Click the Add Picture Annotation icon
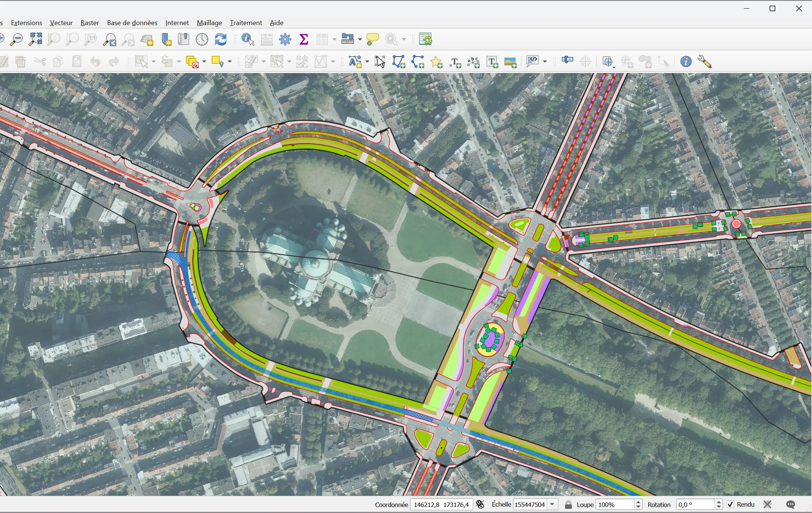Screen dimensions: 812x513 coord(510,62)
